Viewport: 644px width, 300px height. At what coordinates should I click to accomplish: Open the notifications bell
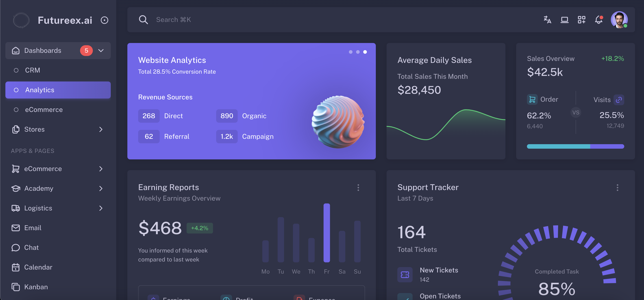[x=598, y=19]
